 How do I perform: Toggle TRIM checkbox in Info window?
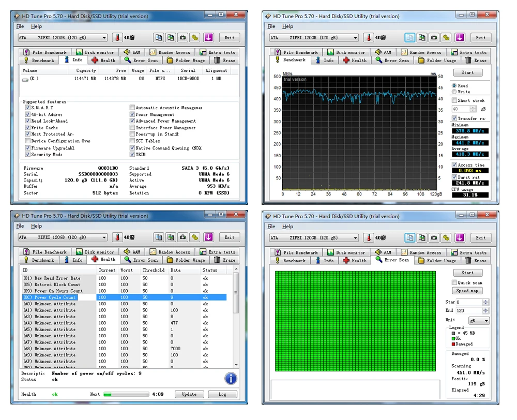tap(132, 155)
